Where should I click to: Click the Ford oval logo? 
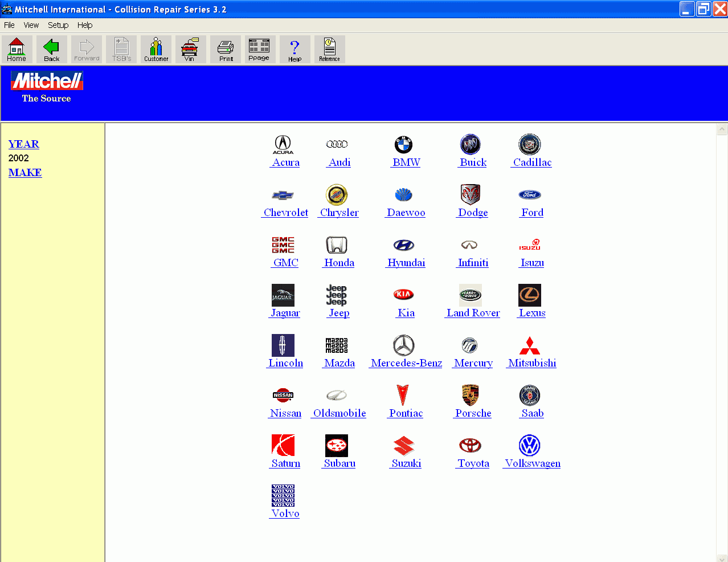click(x=530, y=195)
